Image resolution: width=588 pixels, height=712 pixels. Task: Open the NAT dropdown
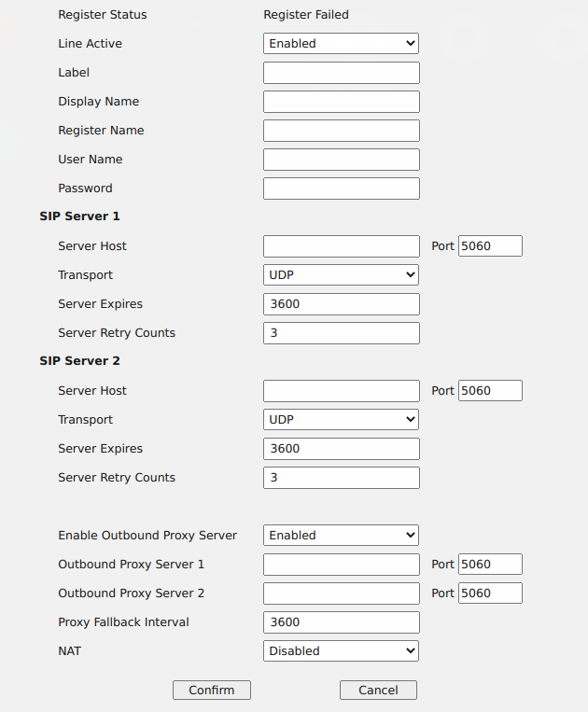341,651
